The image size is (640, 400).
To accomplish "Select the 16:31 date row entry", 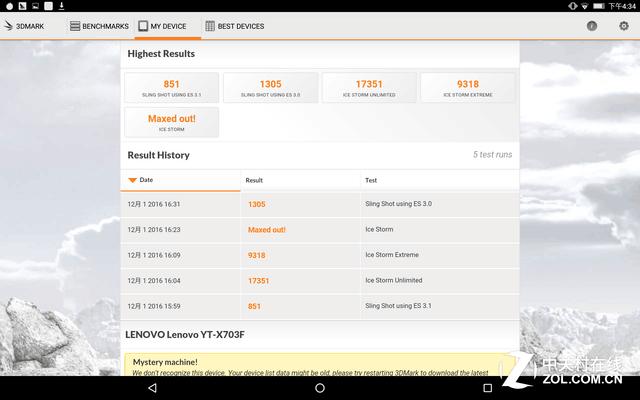I will coord(154,204).
